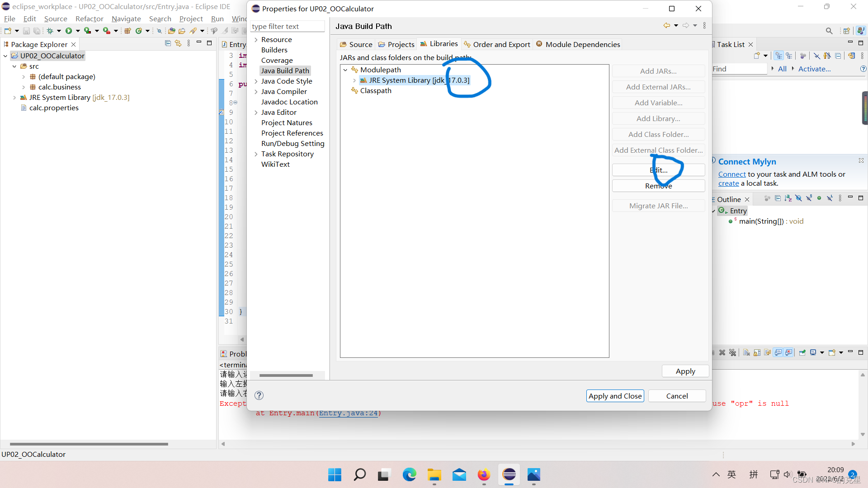Click the New Java Class icon
868x488 pixels.
tap(139, 31)
